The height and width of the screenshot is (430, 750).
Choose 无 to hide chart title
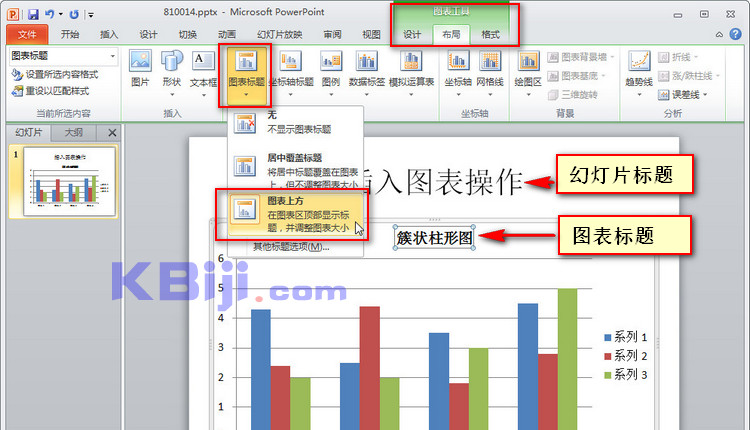pos(295,122)
